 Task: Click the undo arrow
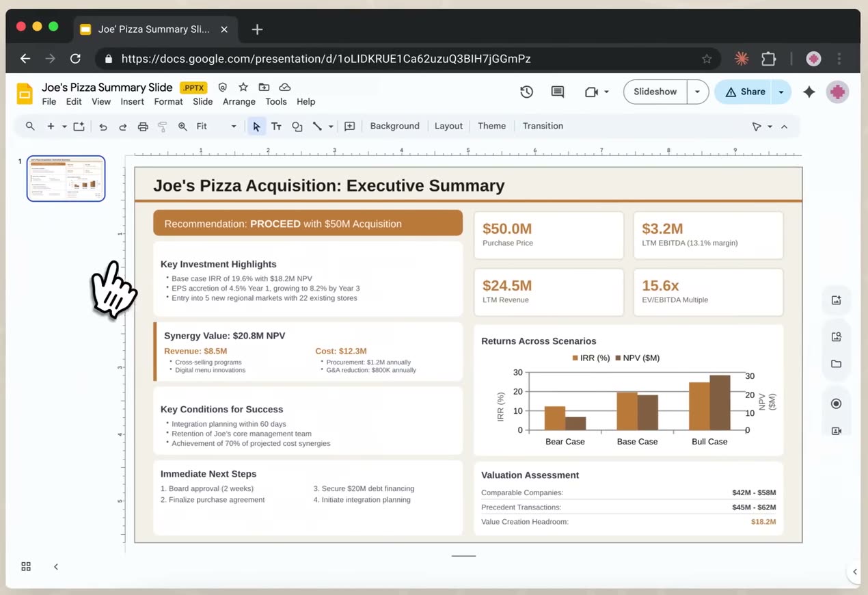pyautogui.click(x=103, y=126)
